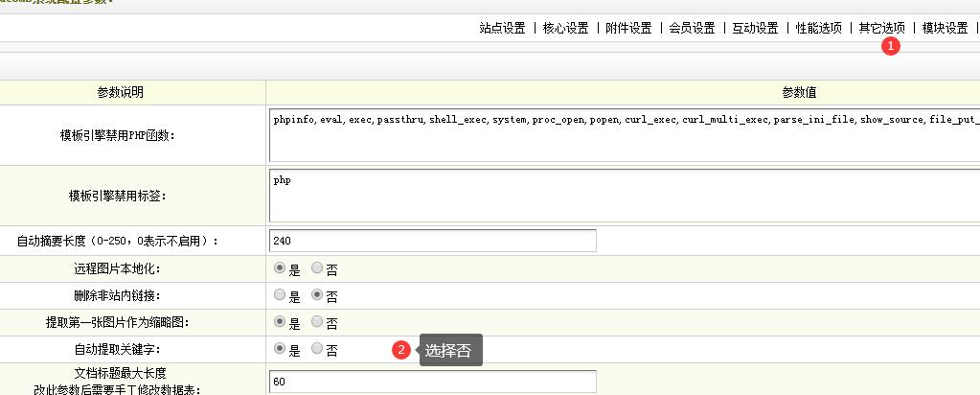This screenshot has width=980, height=395.
Task: Set 远程图片本地化 to 否
Action: (318, 268)
